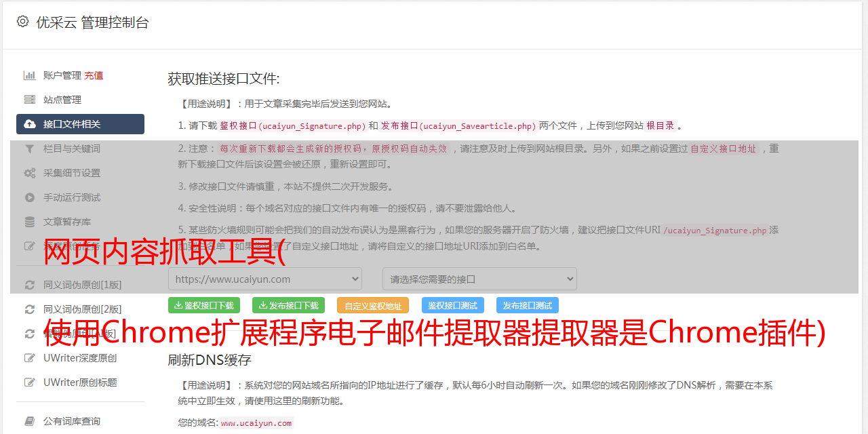This screenshot has height=434, width=868.
Task: Click the /ucaiyun_Signature.php URI text
Action: 715,231
